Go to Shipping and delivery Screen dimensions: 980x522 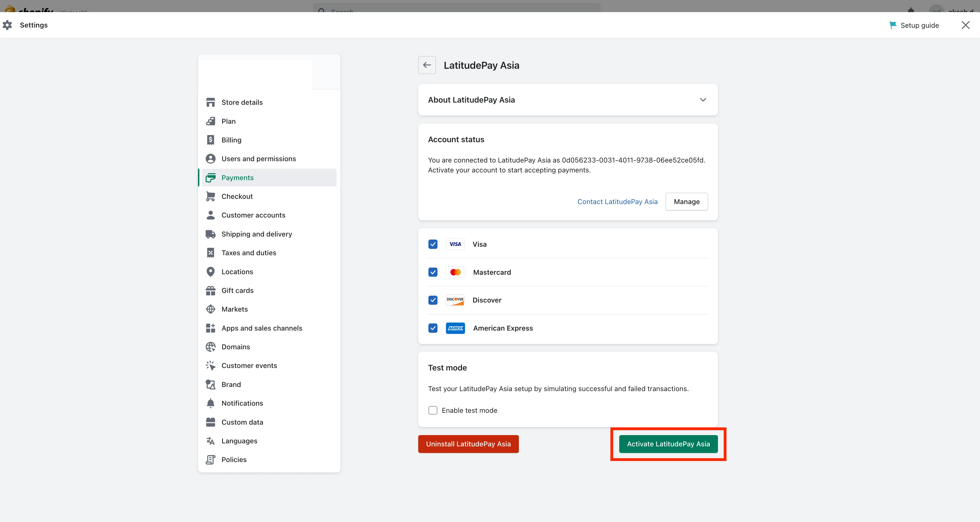[269, 234]
